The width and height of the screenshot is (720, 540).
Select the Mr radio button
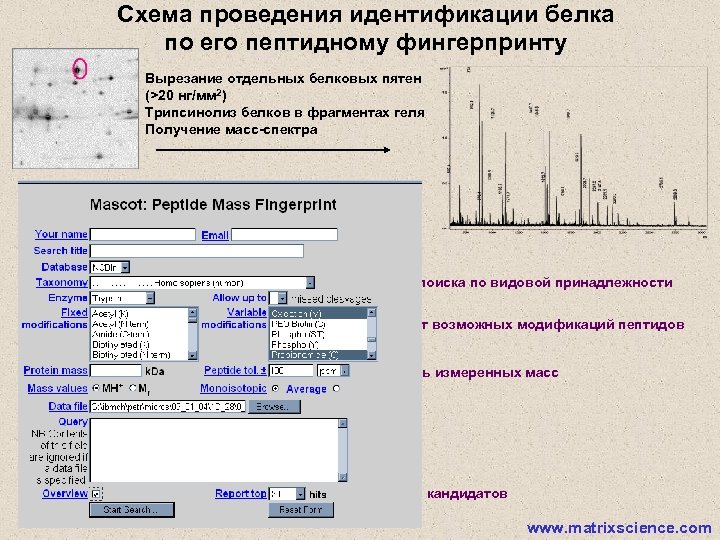click(x=133, y=388)
